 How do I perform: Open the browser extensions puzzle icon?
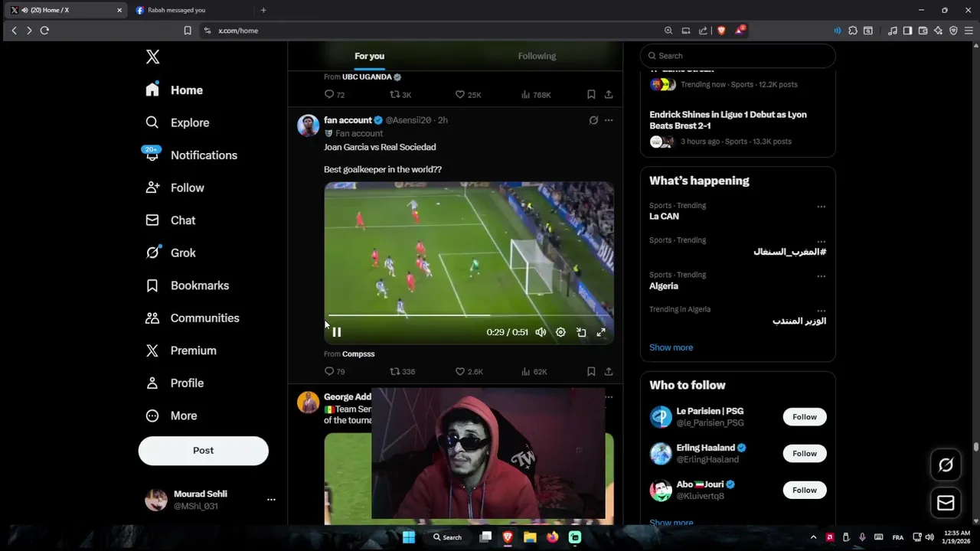853,31
